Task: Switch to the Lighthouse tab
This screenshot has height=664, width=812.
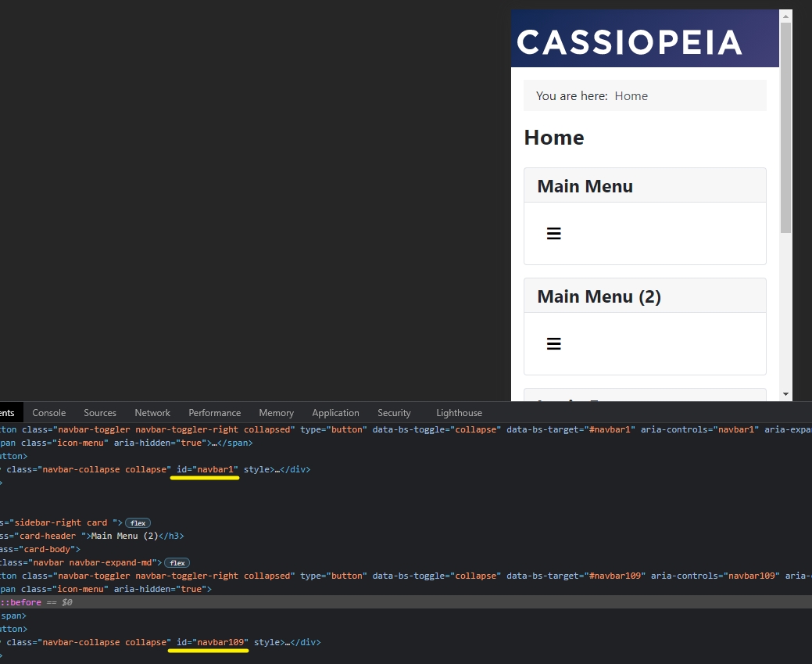Action: pos(459,413)
